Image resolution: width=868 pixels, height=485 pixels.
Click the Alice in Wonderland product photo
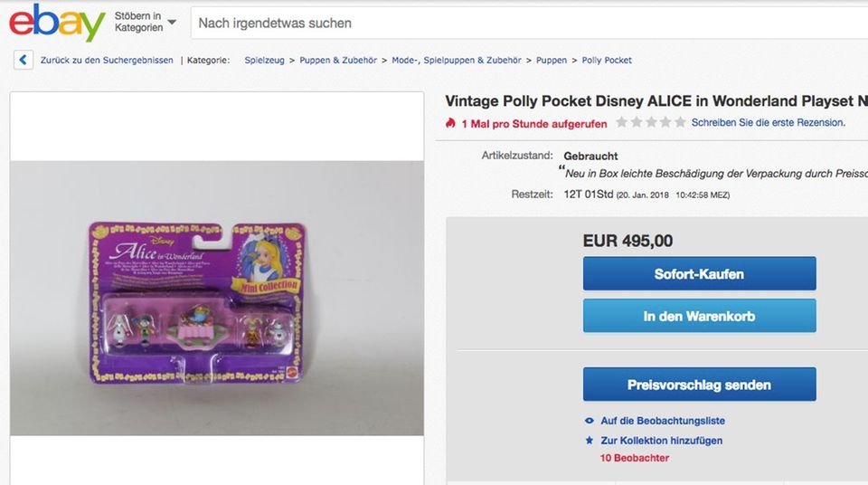click(217, 298)
